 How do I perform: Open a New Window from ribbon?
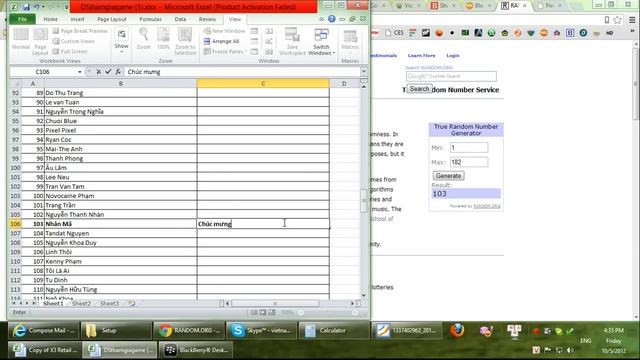click(224, 31)
